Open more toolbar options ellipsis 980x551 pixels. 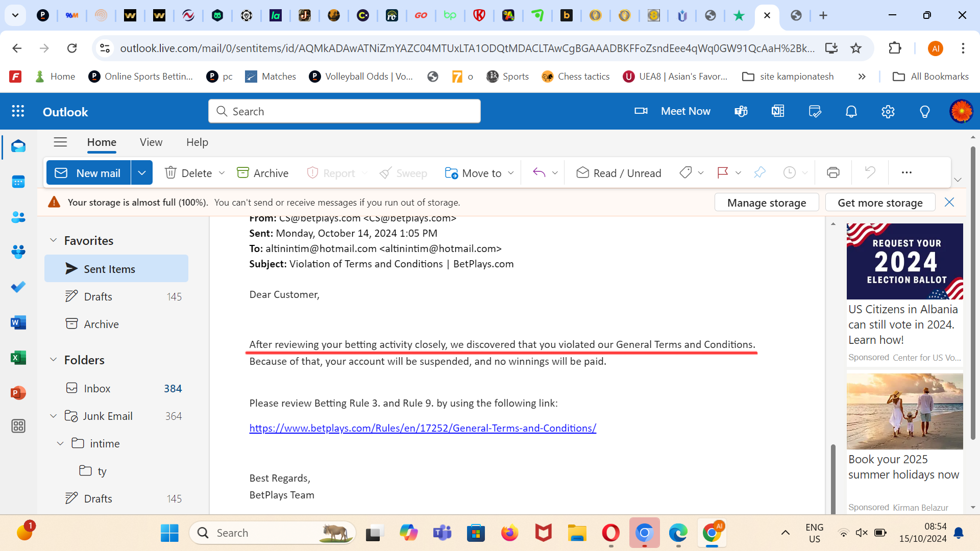click(x=906, y=173)
